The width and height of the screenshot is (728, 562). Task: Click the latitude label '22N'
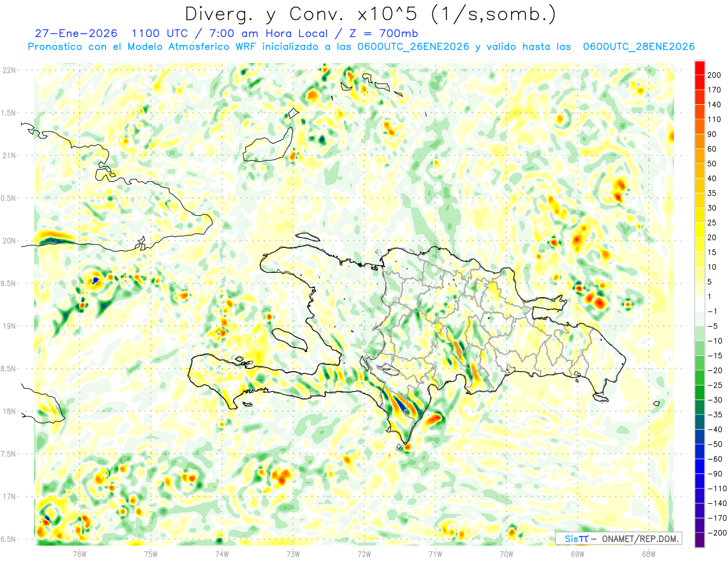pos(9,70)
